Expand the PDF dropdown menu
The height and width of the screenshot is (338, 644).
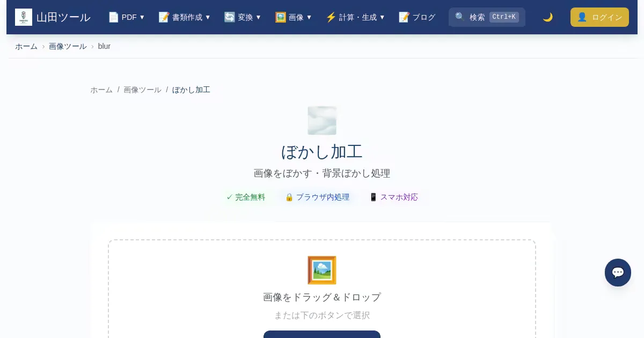pyautogui.click(x=127, y=17)
